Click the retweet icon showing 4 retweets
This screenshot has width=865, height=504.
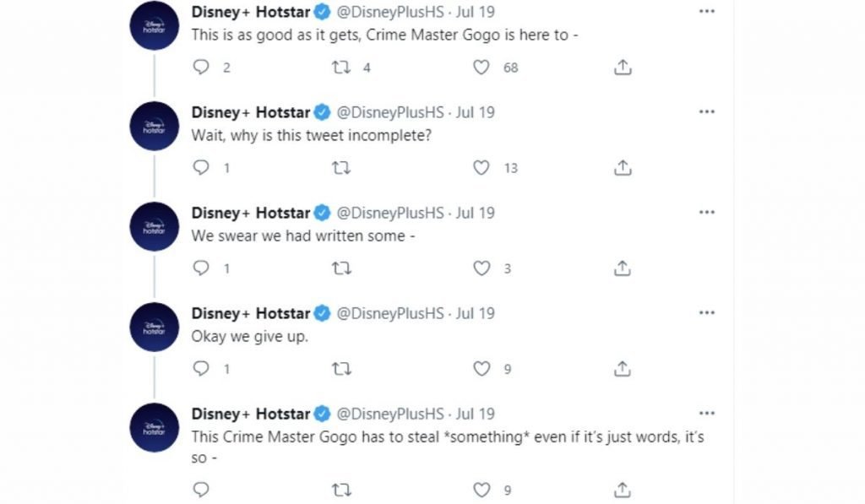point(341,68)
